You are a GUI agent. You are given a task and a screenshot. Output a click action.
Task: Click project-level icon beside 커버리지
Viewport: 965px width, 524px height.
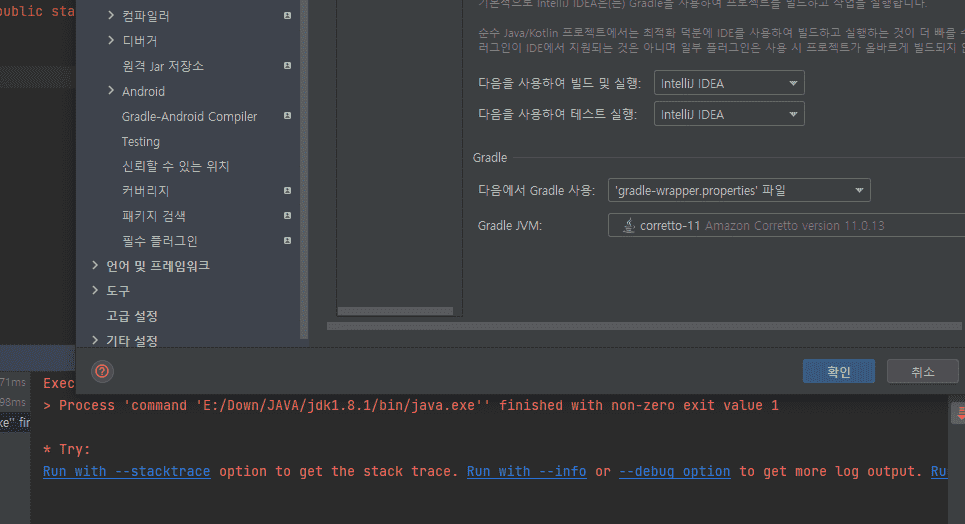point(287,190)
